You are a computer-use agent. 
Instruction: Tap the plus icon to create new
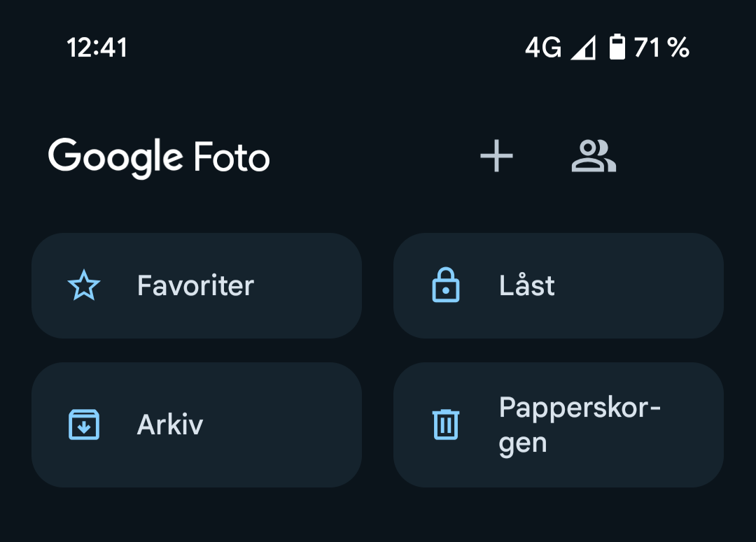[496, 156]
